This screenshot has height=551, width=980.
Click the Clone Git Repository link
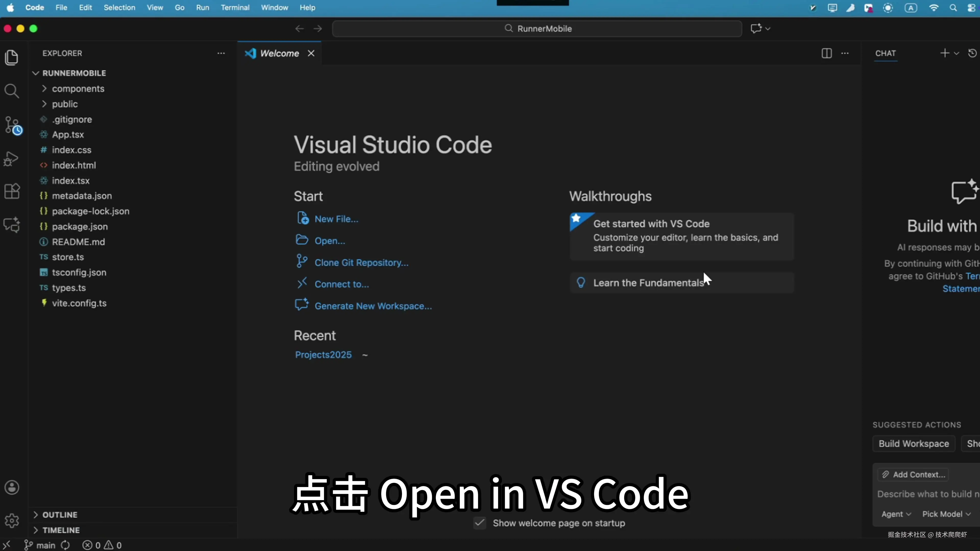click(361, 263)
